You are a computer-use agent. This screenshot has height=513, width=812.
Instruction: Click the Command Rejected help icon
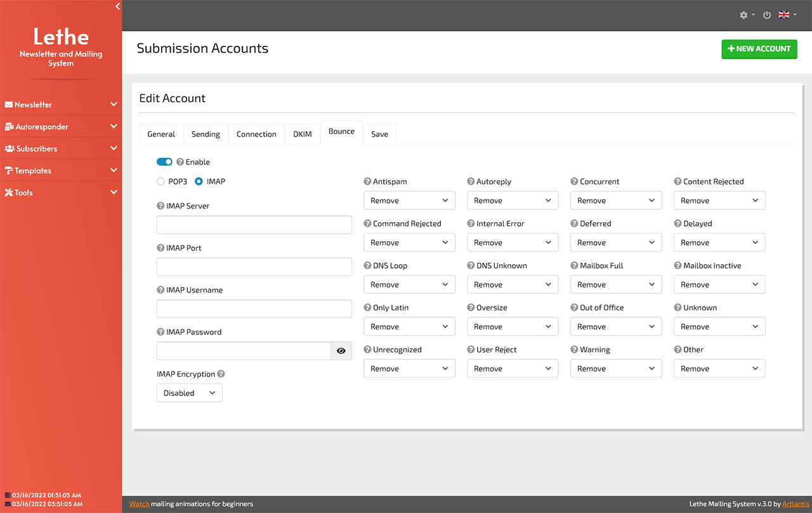coord(367,223)
